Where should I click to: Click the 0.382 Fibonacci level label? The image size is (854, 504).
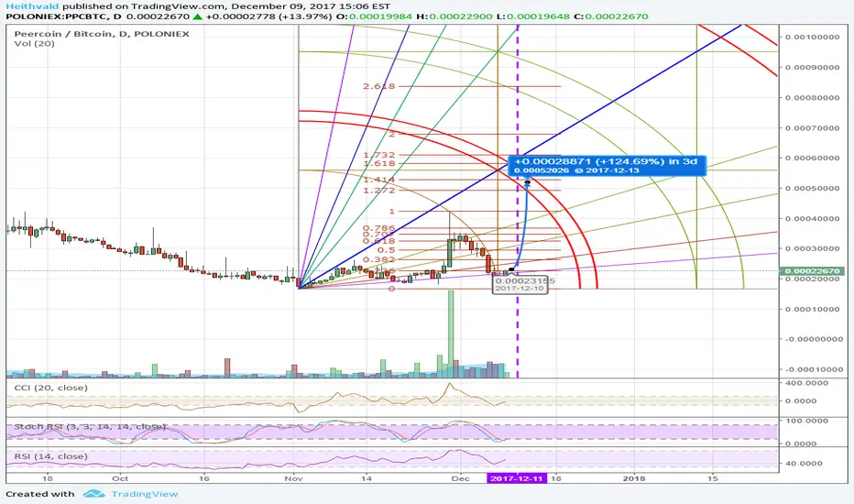pyautogui.click(x=379, y=260)
